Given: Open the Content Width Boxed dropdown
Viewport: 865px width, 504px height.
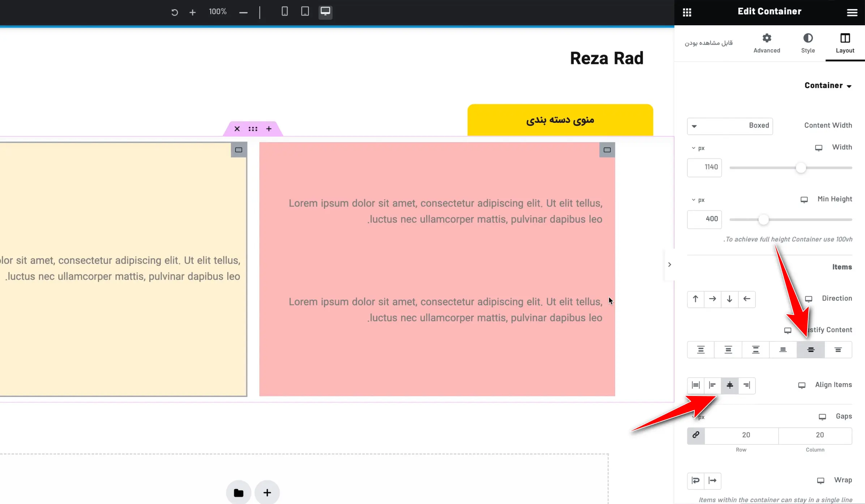Looking at the screenshot, I should [x=730, y=126].
